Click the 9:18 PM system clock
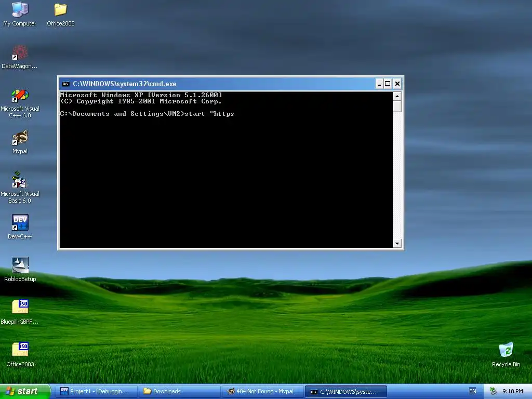The image size is (532, 399). click(x=512, y=391)
